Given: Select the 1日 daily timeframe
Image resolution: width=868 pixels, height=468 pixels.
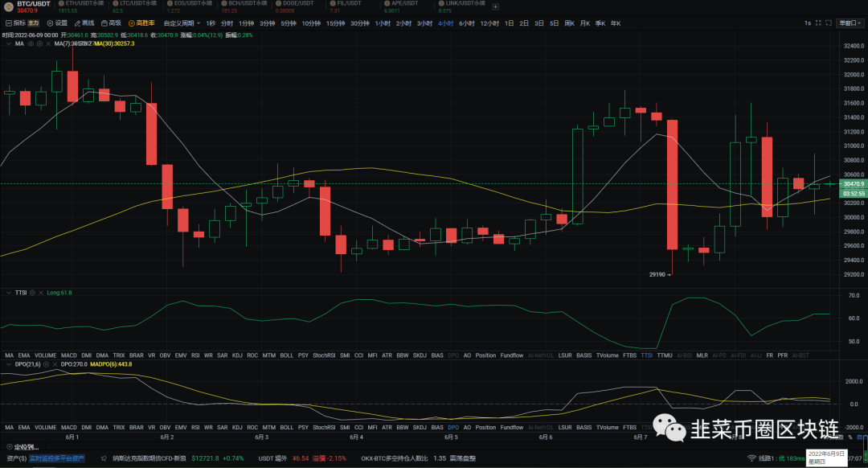Looking at the screenshot, I should click(510, 23).
